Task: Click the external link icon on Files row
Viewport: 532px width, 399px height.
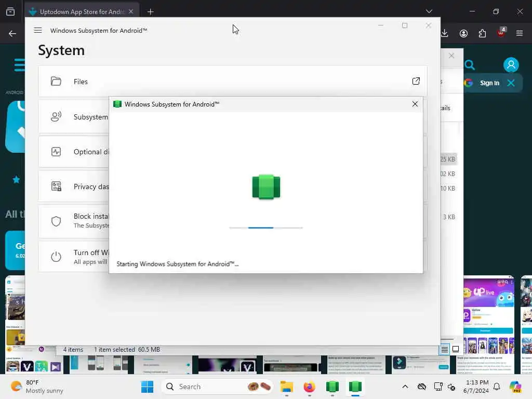Action: [x=416, y=81]
